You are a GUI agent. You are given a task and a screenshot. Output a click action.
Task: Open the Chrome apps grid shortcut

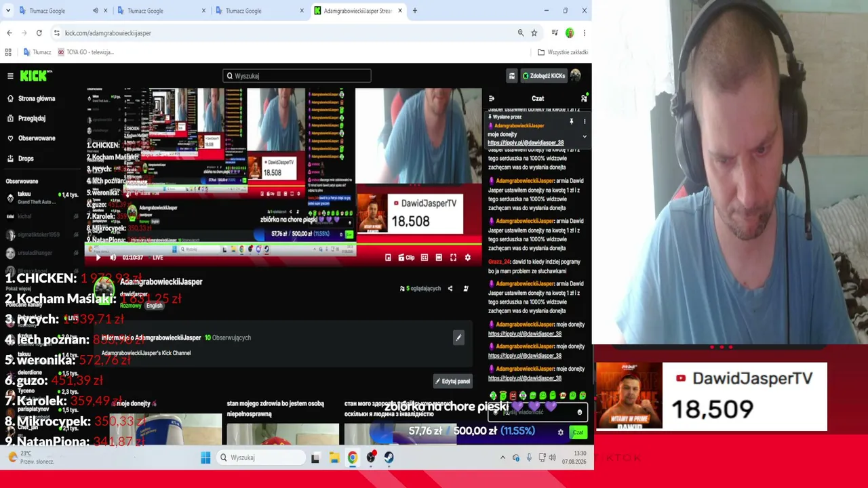pyautogui.click(x=8, y=52)
